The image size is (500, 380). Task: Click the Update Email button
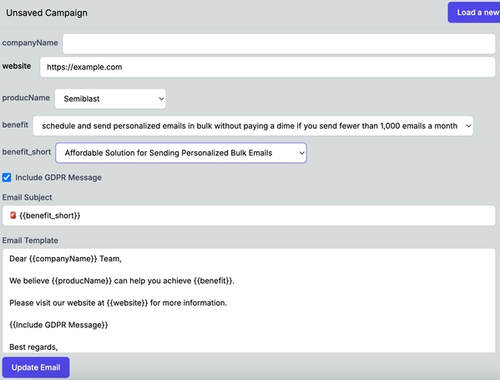(x=36, y=367)
